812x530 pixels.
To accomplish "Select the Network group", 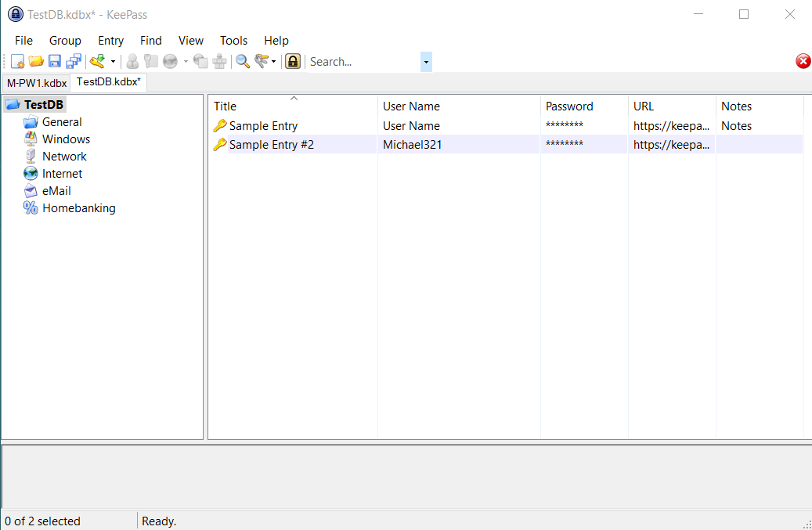I will tap(64, 157).
